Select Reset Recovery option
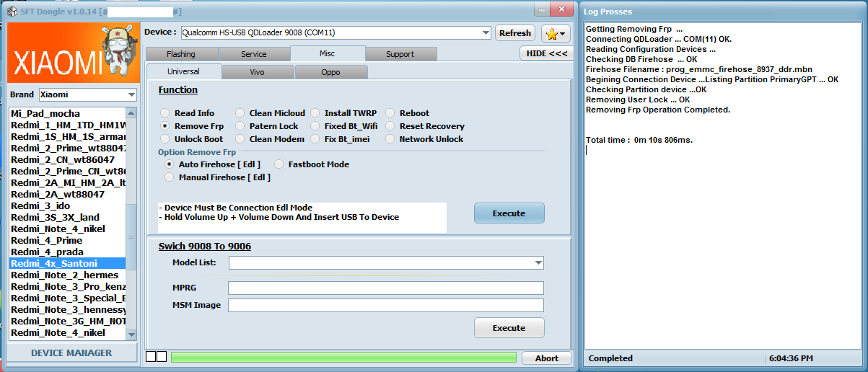 click(x=390, y=126)
